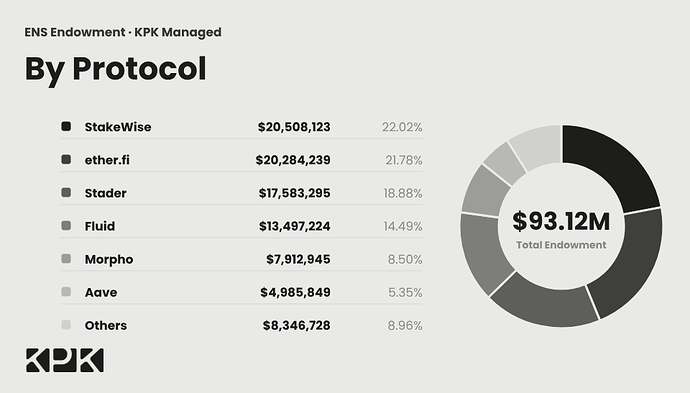Click the Aave legend color square
Image resolution: width=690 pixels, height=393 pixels.
66,292
